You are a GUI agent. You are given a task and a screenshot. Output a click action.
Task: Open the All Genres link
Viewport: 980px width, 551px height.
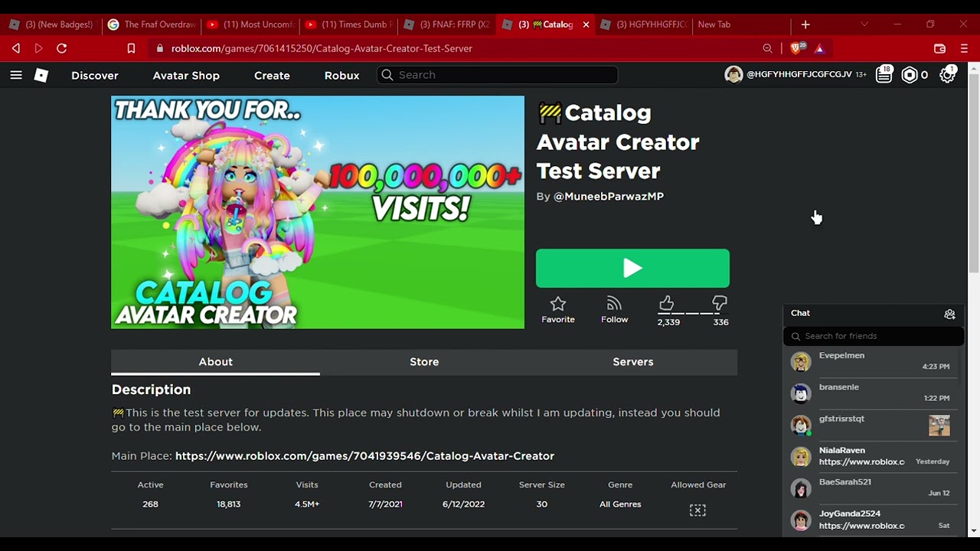(x=620, y=504)
